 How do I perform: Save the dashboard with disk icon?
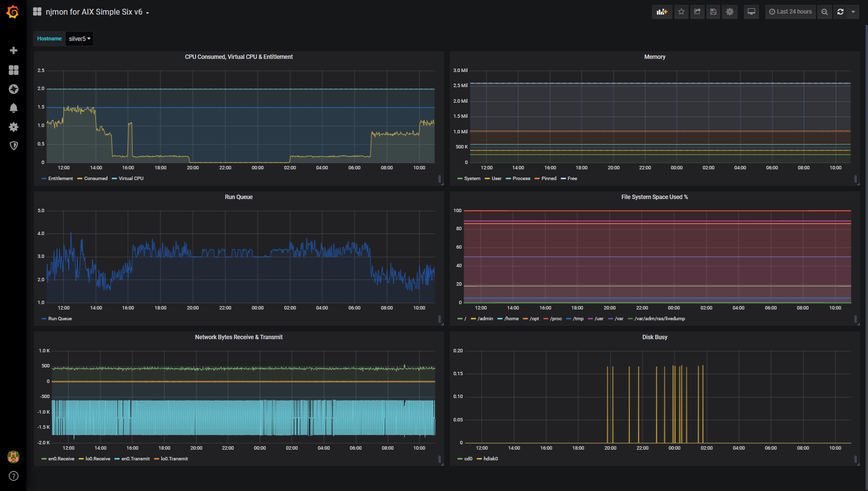pyautogui.click(x=713, y=12)
